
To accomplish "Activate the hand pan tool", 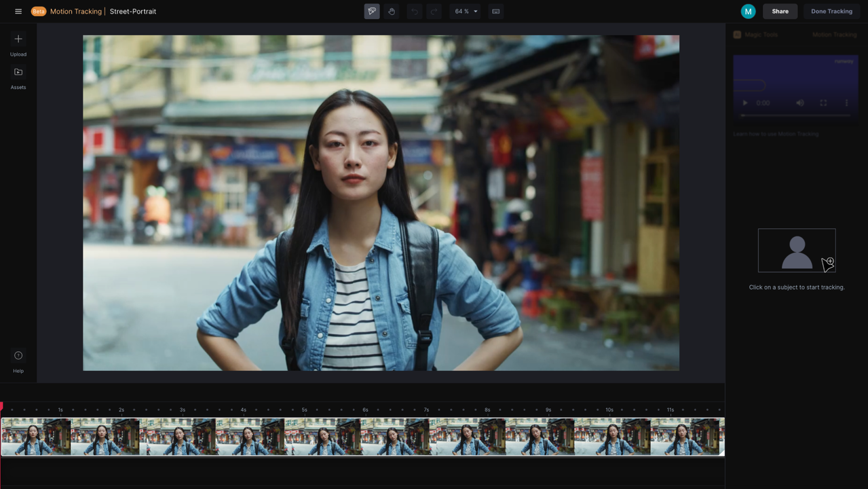I will [392, 12].
